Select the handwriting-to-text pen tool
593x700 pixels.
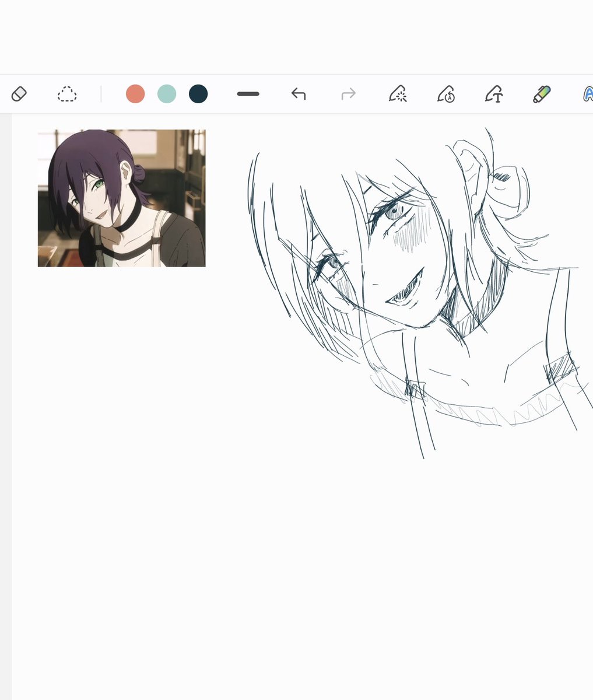[494, 94]
